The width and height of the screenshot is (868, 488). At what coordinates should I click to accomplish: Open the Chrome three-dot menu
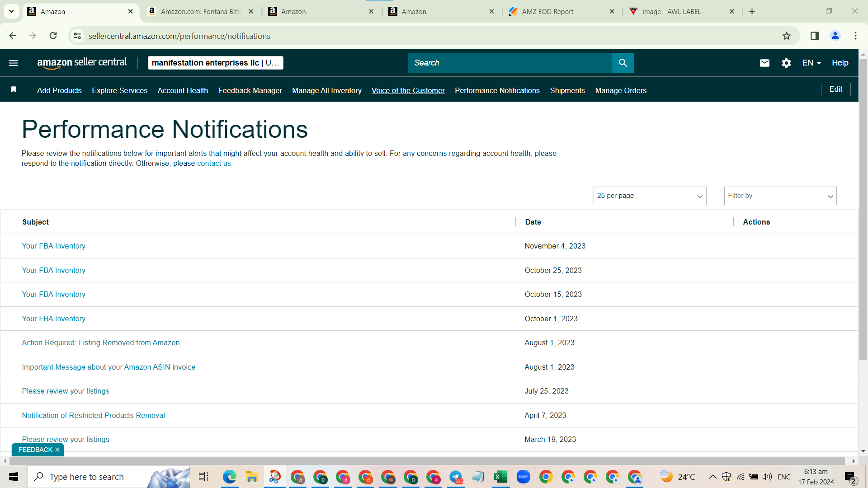coord(855,36)
